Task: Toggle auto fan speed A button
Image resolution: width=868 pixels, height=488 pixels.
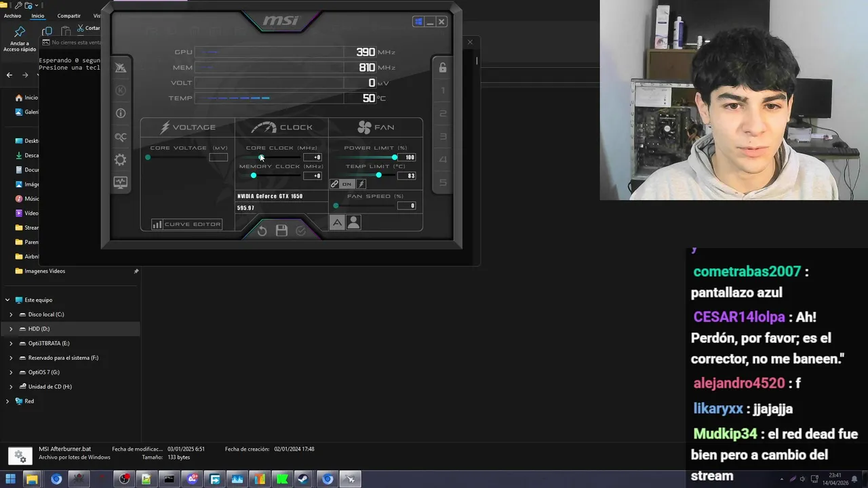Action: [x=337, y=222]
